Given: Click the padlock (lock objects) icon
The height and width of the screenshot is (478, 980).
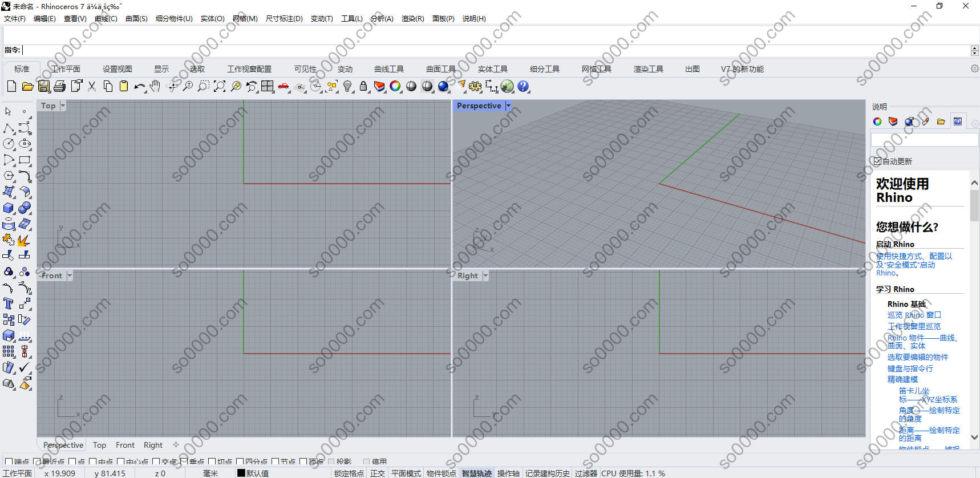Looking at the screenshot, I should 363,86.
